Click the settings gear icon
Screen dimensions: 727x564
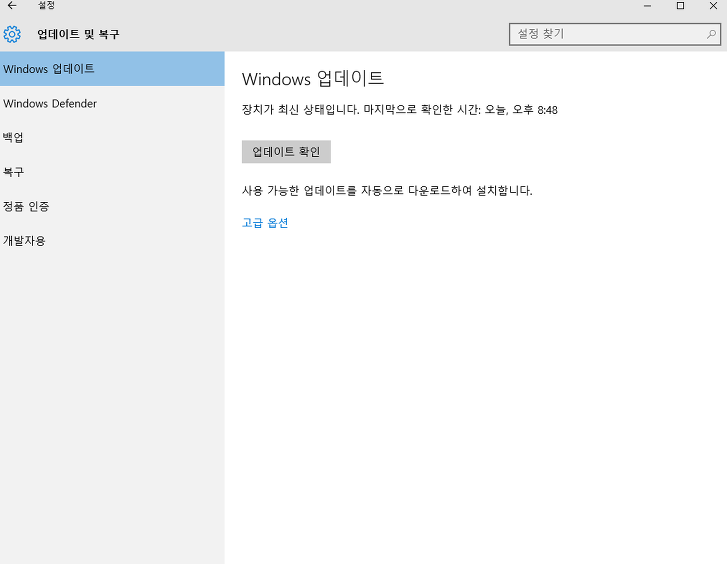tap(12, 34)
